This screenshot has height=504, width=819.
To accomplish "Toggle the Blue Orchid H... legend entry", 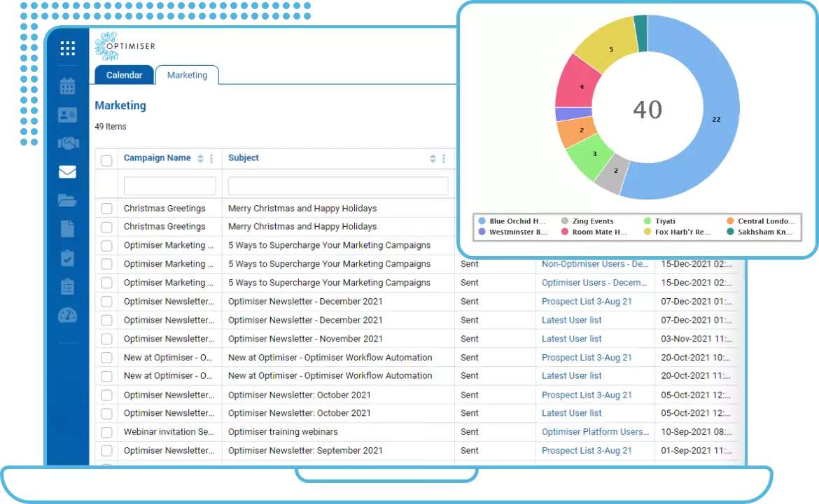I will tap(512, 221).
